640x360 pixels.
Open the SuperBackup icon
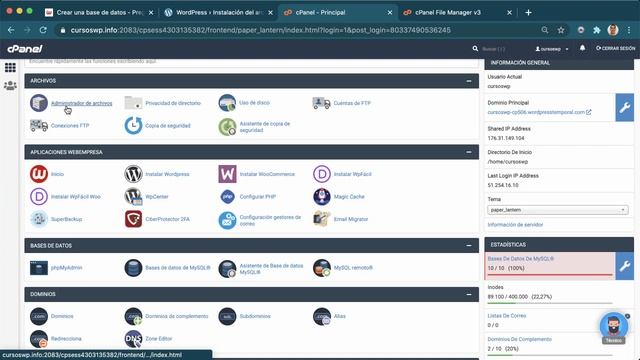point(39,219)
